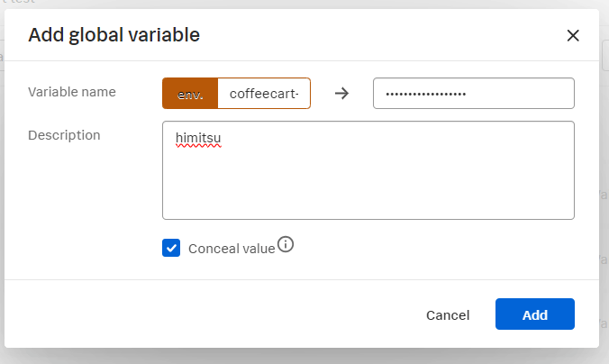Image resolution: width=609 pixels, height=364 pixels.
Task: Toggle concealment via the Conceal value label
Action: click(x=232, y=249)
